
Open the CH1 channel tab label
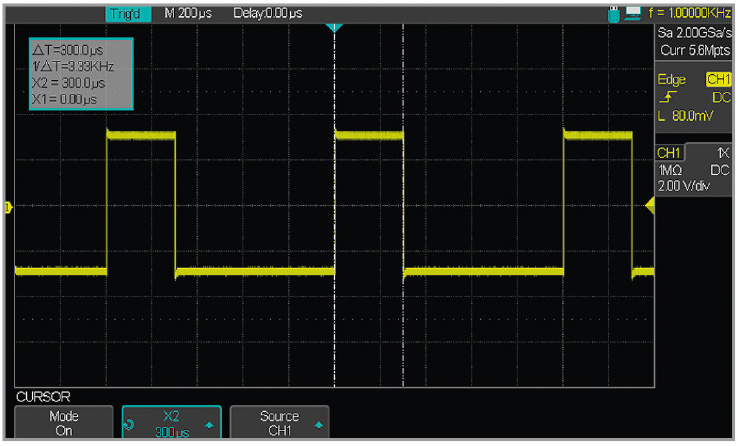point(669,152)
